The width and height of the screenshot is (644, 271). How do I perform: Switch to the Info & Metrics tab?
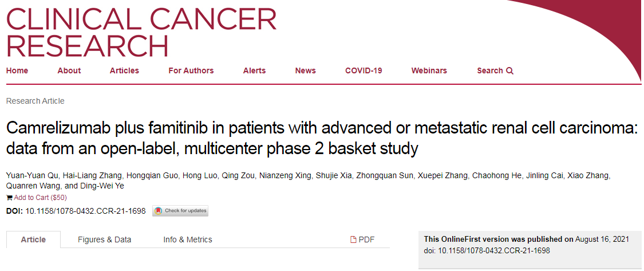[187, 239]
